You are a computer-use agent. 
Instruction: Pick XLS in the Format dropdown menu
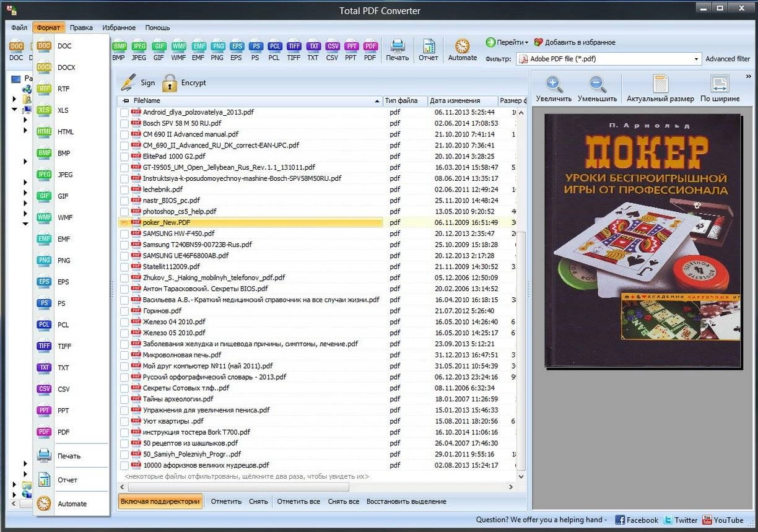point(71,110)
